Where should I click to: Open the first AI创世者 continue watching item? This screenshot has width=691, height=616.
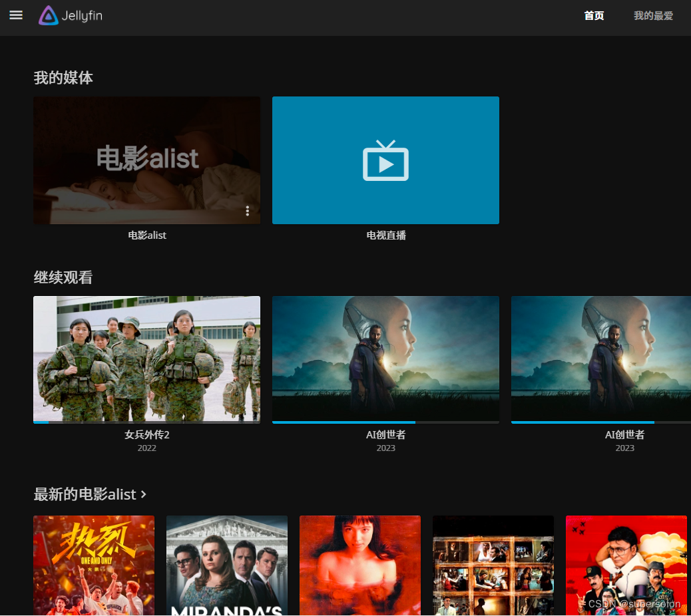[x=385, y=359]
